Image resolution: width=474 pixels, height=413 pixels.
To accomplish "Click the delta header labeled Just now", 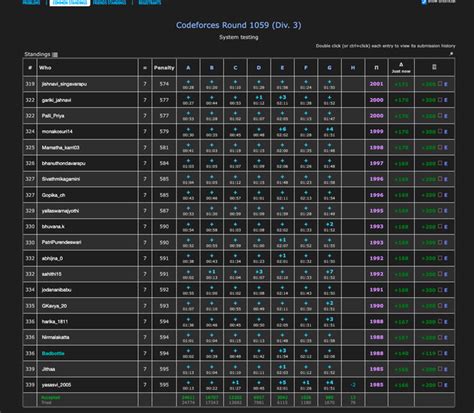I will pos(401,68).
